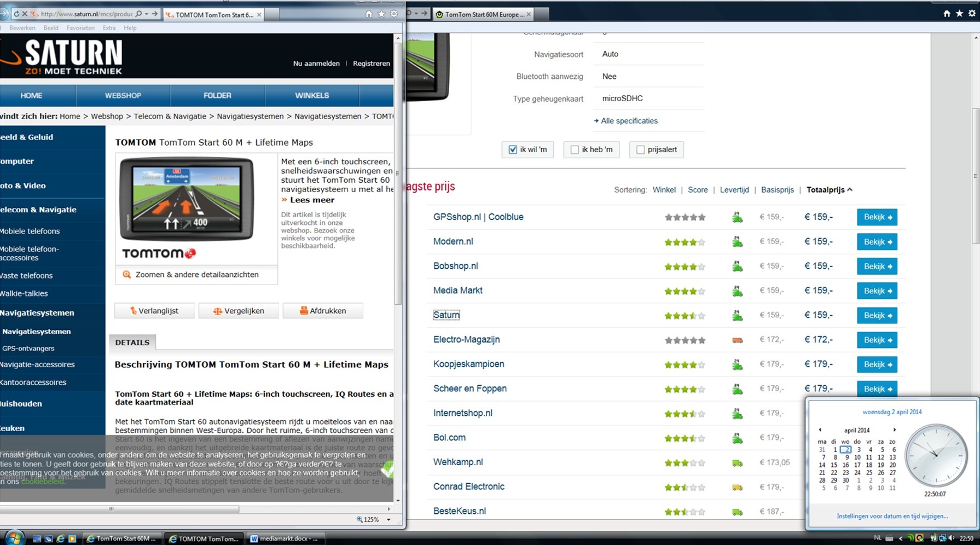
Task: Click the orange delivery icon for Electro-Magazijn
Action: [x=738, y=340]
